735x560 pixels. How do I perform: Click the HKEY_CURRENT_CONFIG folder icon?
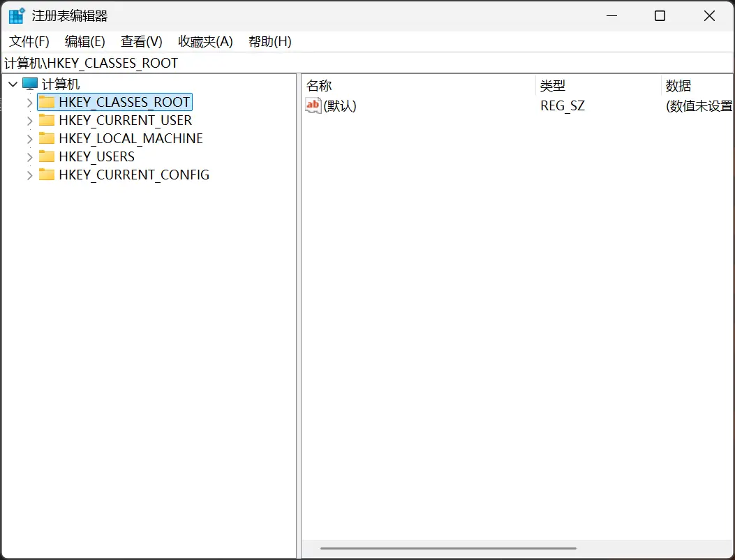(x=46, y=175)
